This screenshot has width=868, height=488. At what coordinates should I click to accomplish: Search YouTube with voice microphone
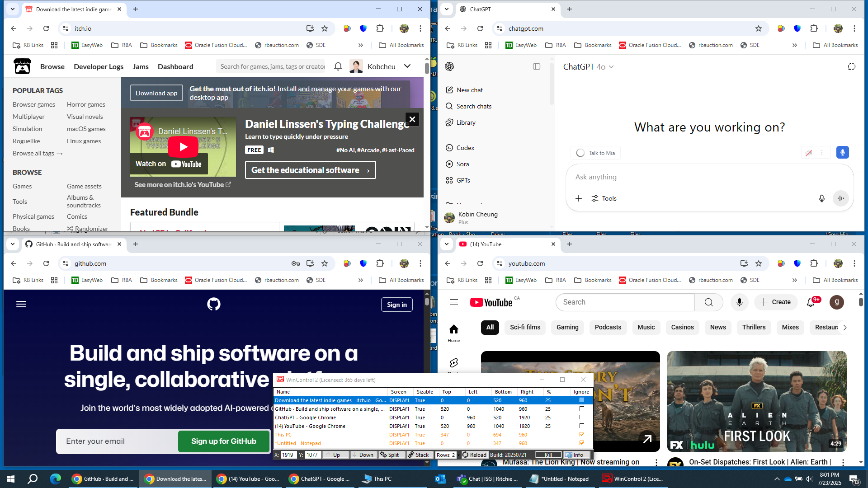pyautogui.click(x=740, y=302)
